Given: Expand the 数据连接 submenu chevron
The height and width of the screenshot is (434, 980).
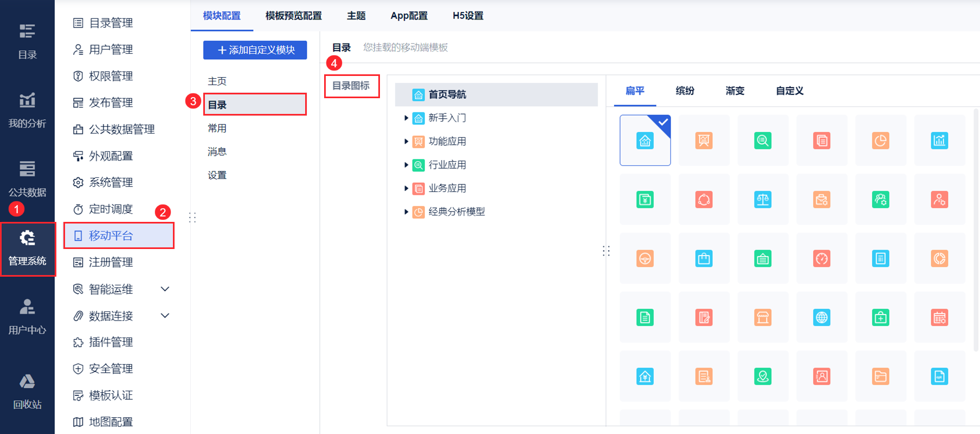Looking at the screenshot, I should [x=165, y=316].
